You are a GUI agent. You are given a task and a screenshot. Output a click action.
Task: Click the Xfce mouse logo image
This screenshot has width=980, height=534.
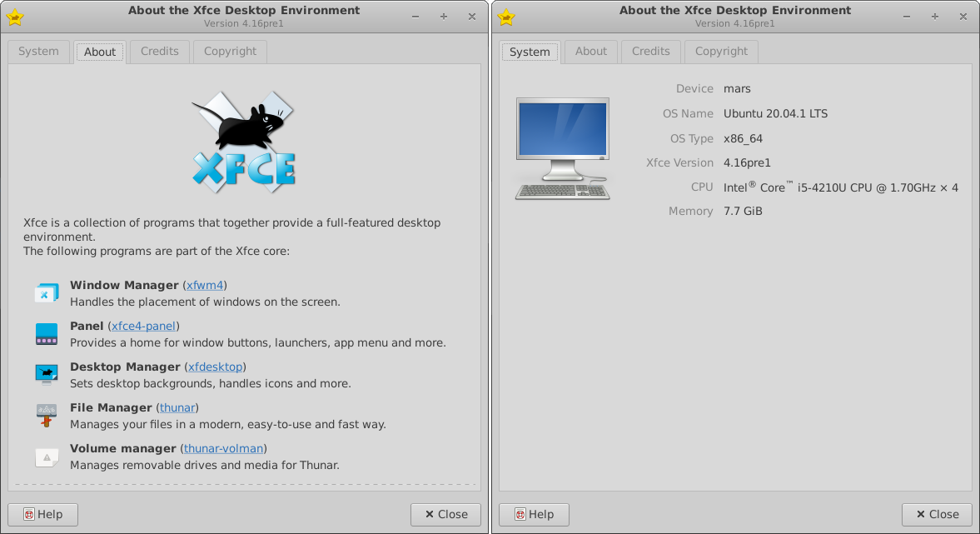click(x=244, y=142)
